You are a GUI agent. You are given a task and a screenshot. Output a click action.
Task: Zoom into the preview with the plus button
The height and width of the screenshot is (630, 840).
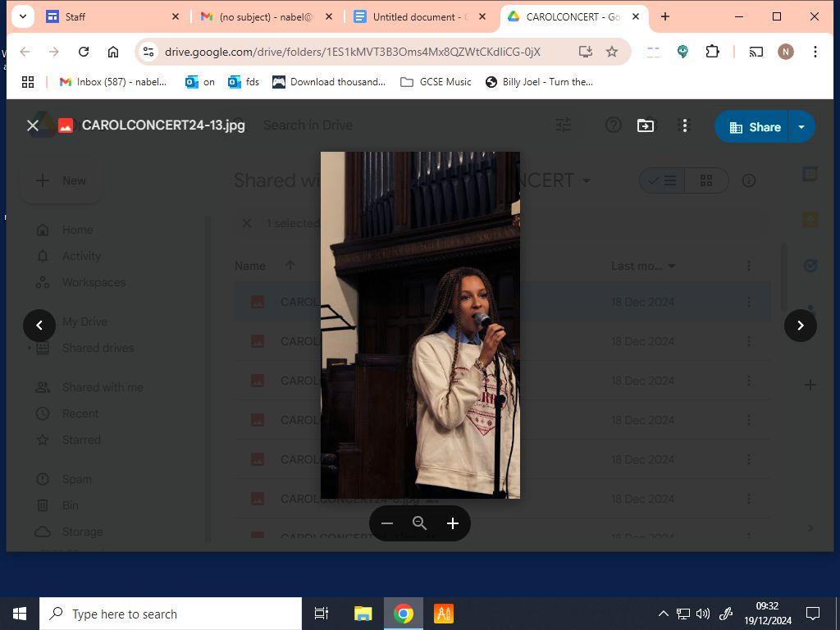(x=453, y=523)
